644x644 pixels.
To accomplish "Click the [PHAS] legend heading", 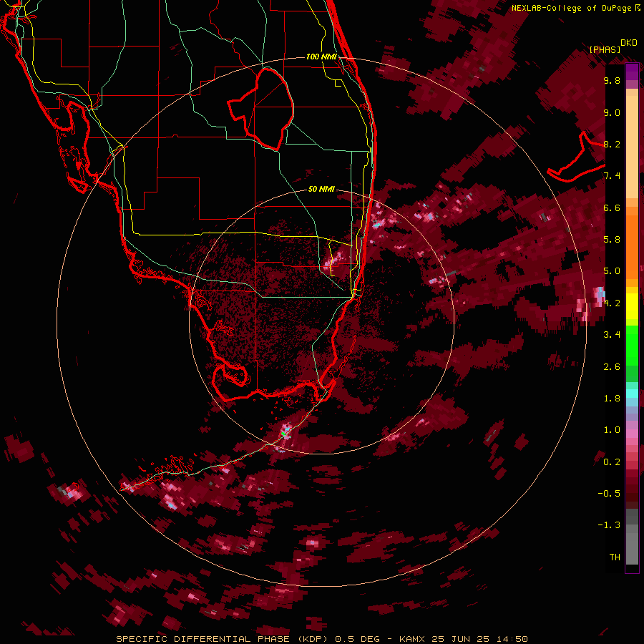I will tap(605, 49).
